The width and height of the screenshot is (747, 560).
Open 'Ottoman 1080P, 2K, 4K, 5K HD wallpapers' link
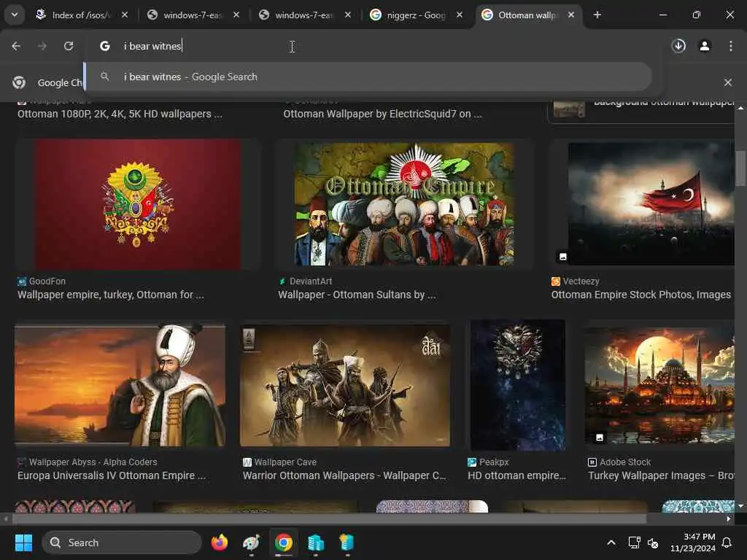(120, 114)
